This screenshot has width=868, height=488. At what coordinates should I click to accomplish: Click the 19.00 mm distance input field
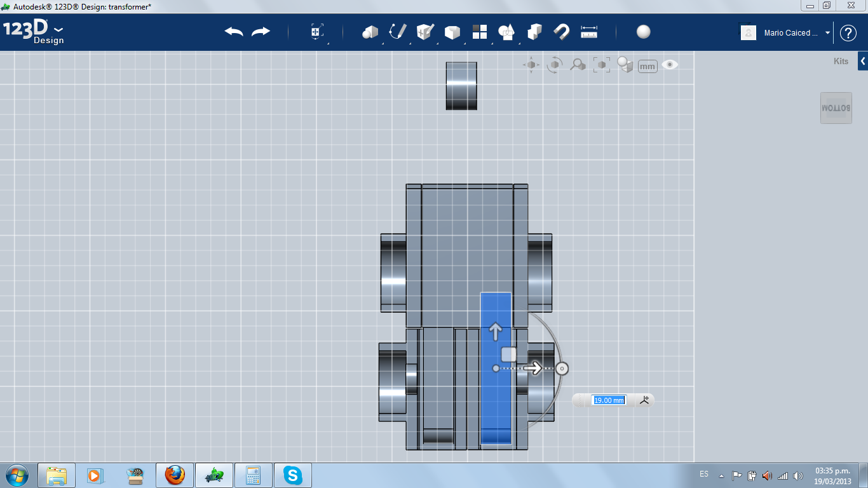pos(609,400)
